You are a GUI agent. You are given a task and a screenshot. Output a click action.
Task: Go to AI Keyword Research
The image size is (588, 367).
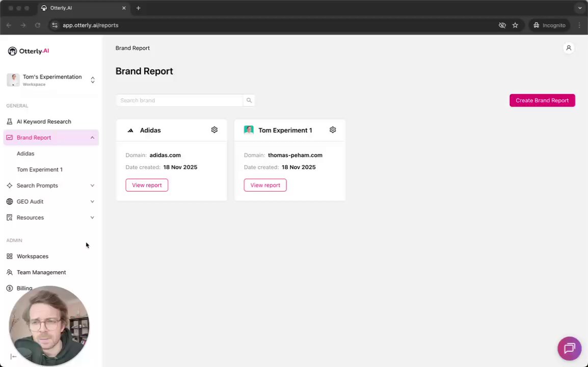44,122
